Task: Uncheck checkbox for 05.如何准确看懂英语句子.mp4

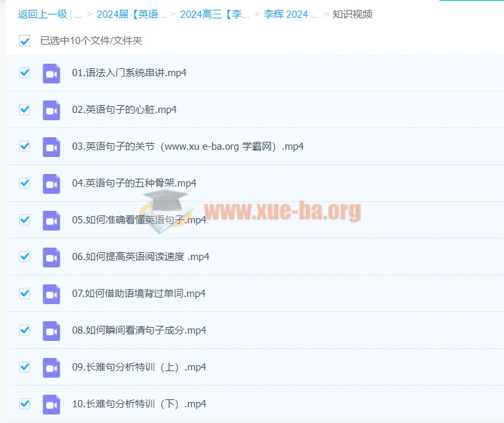Action: tap(25, 219)
